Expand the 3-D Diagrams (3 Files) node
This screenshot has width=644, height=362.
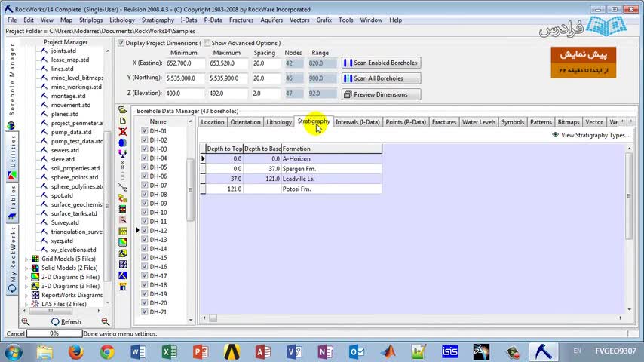26,287
